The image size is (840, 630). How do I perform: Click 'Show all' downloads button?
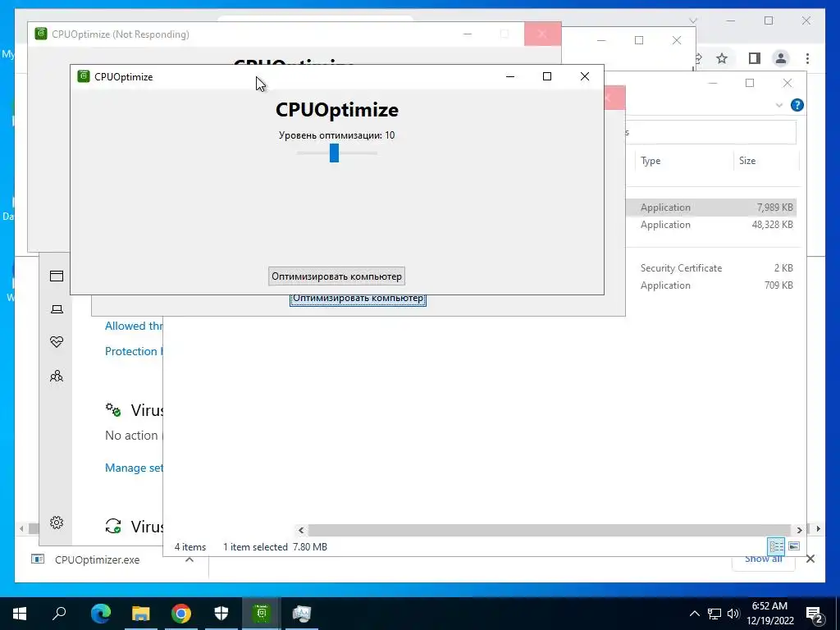(764, 559)
